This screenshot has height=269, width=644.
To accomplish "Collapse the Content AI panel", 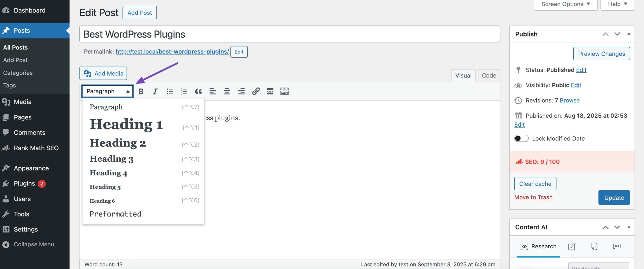I will coord(629,227).
